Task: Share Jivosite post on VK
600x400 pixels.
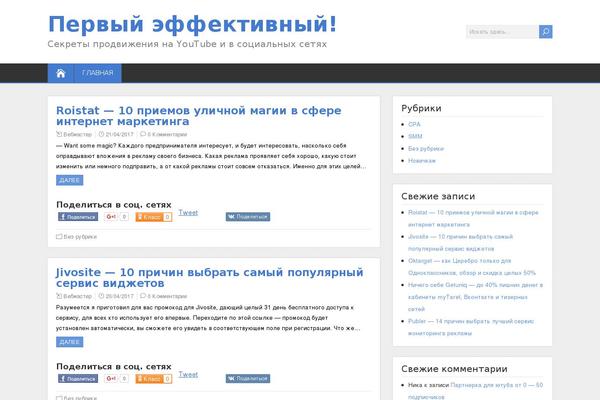Action: pos(248,379)
